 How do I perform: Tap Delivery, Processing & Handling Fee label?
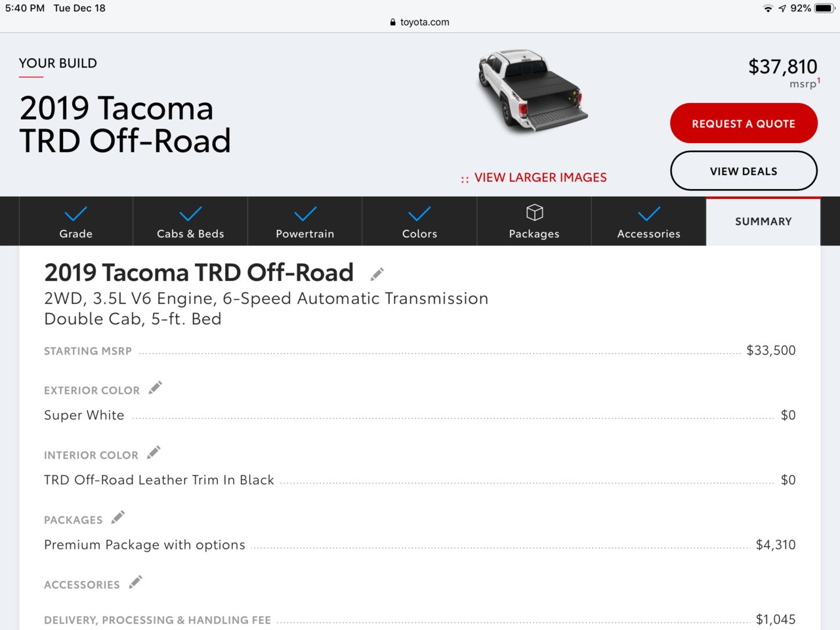pyautogui.click(x=157, y=620)
